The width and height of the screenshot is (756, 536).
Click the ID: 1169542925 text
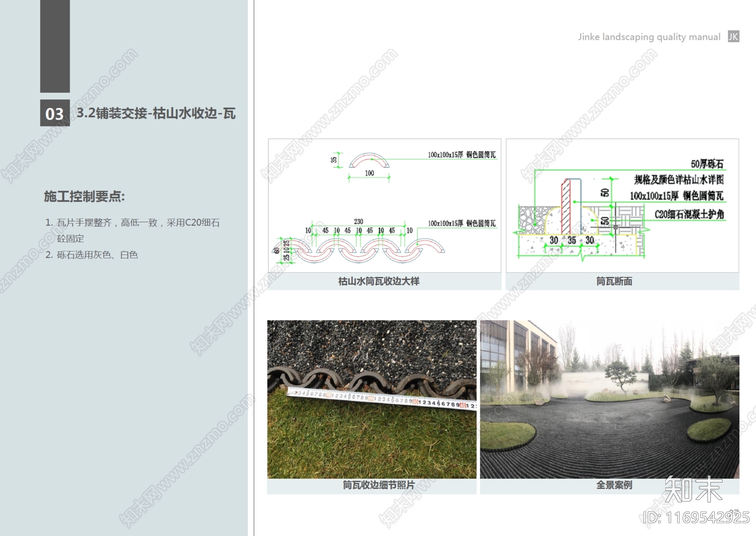696,518
